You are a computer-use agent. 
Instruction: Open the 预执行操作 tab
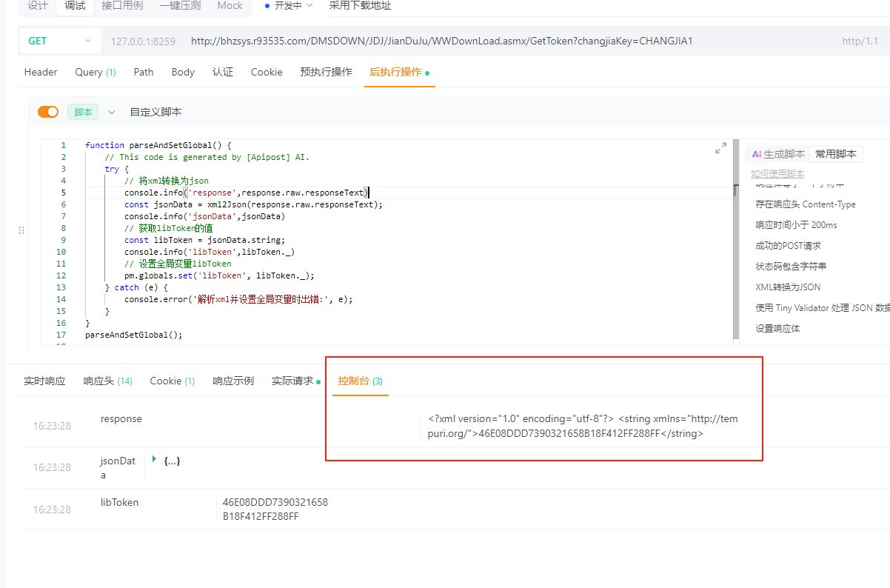tap(326, 72)
